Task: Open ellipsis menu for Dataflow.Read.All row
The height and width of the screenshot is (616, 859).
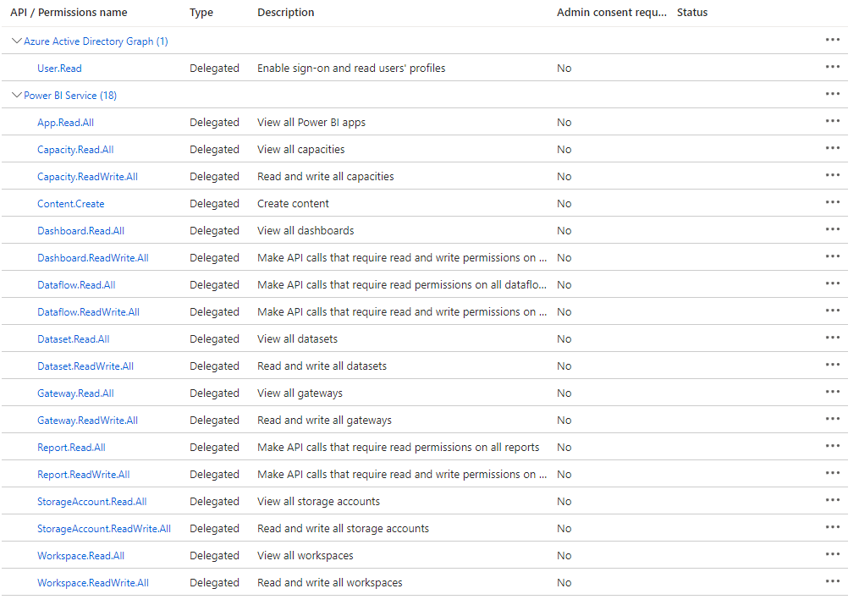Action: pos(832,283)
